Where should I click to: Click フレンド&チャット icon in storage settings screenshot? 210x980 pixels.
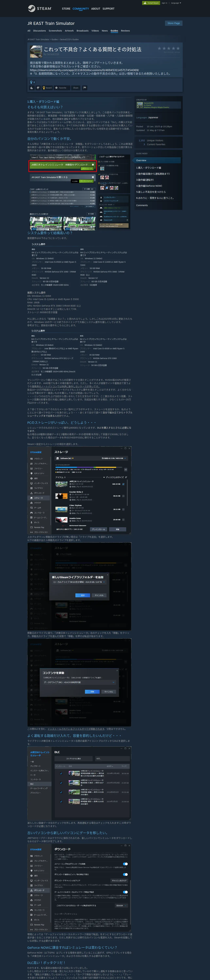(31, 463)
